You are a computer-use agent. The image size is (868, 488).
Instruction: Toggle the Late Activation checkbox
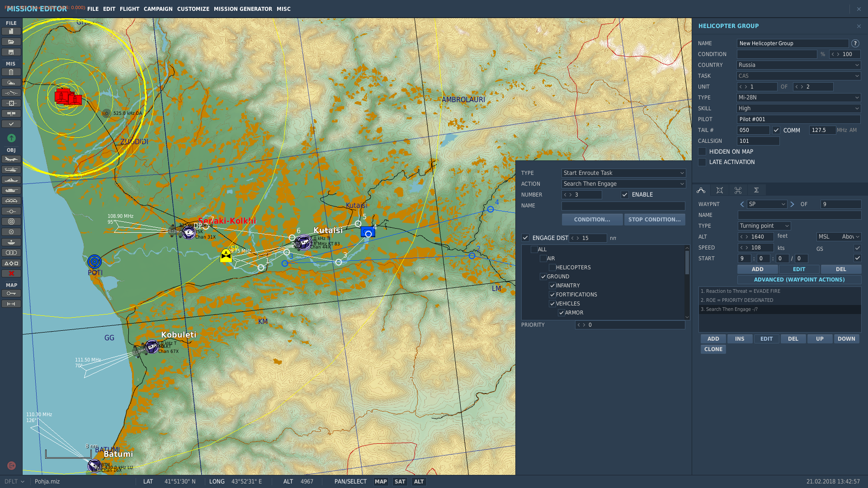tap(702, 162)
